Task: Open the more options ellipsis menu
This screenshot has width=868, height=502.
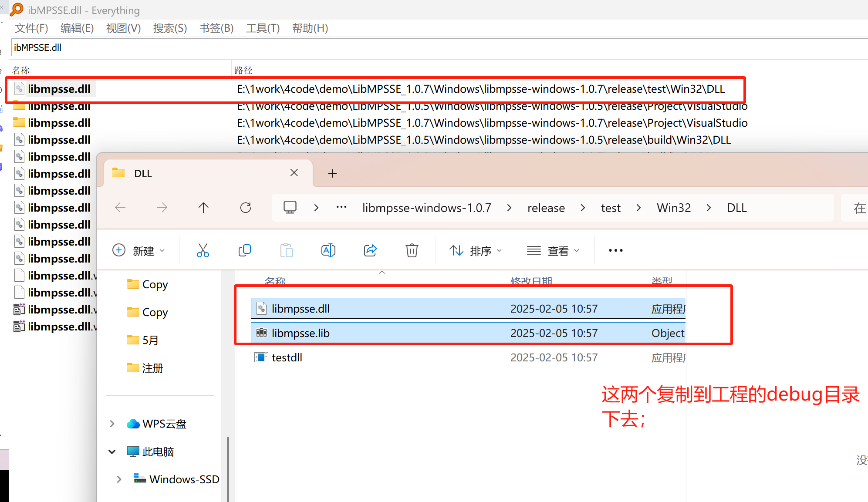Action: tap(615, 250)
